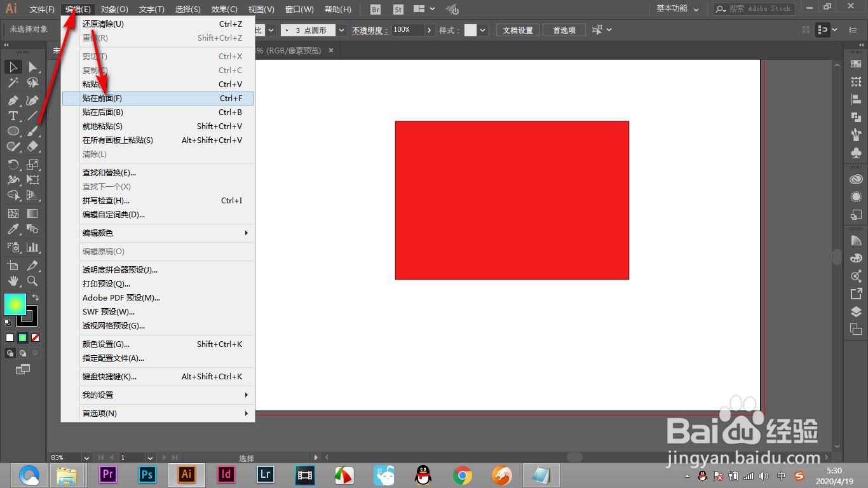
Task: Enable Draw Behind mode
Action: click(23, 353)
